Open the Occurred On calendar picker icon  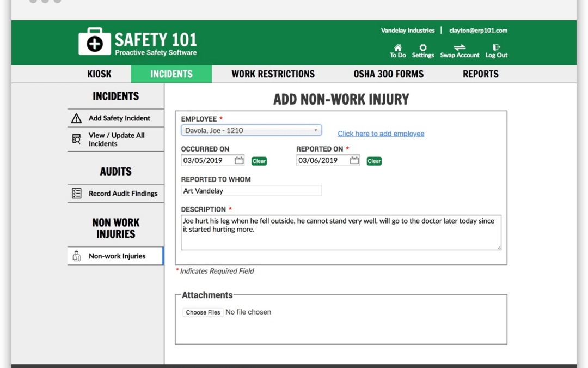pos(239,161)
